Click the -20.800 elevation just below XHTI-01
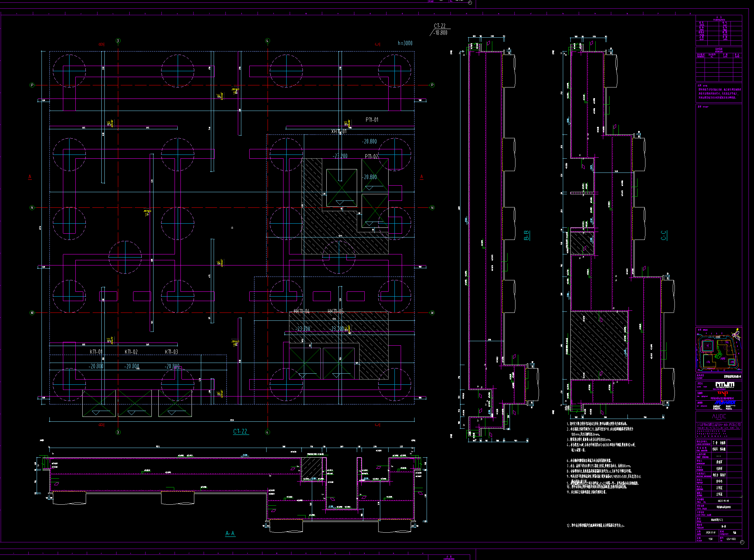Image resolution: width=754 pixels, height=560 pixels. (x=370, y=142)
